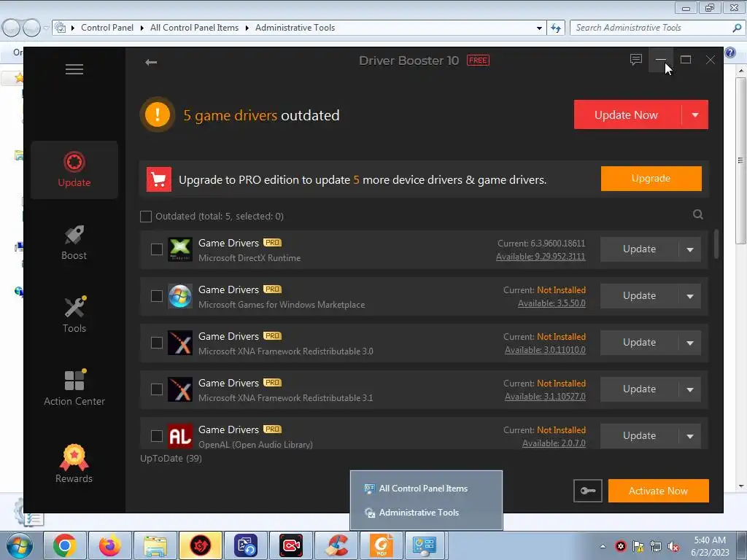Tick the Games for Windows Marketplace checkbox
The height and width of the screenshot is (560, 747).
point(157,296)
